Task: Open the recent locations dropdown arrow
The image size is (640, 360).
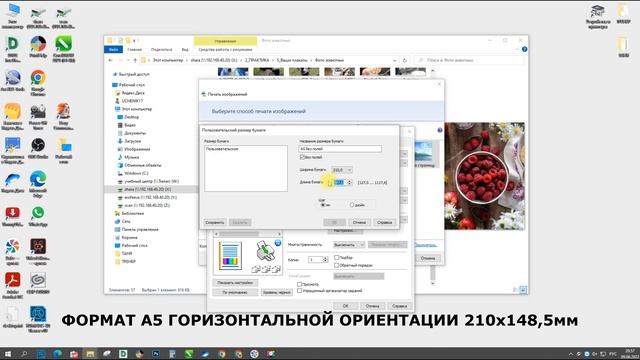Action: (x=127, y=60)
